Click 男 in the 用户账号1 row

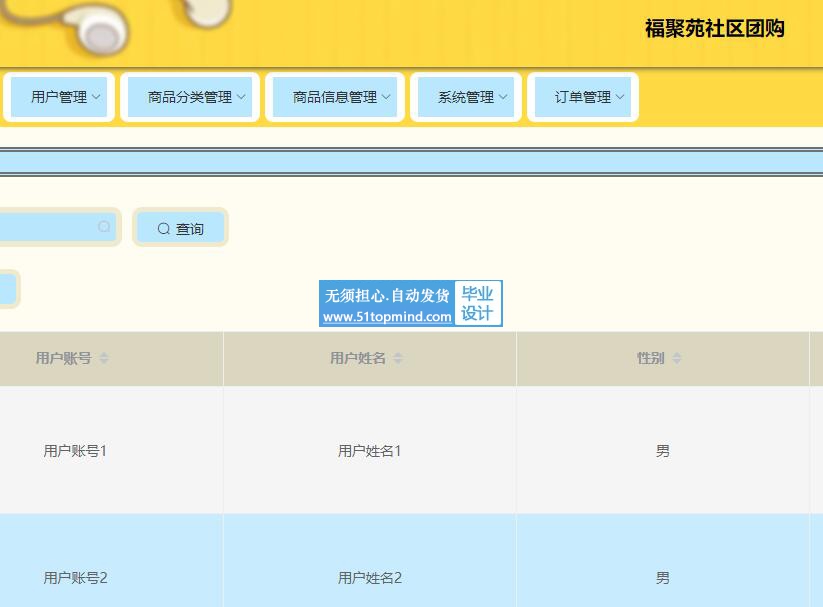tap(662, 451)
